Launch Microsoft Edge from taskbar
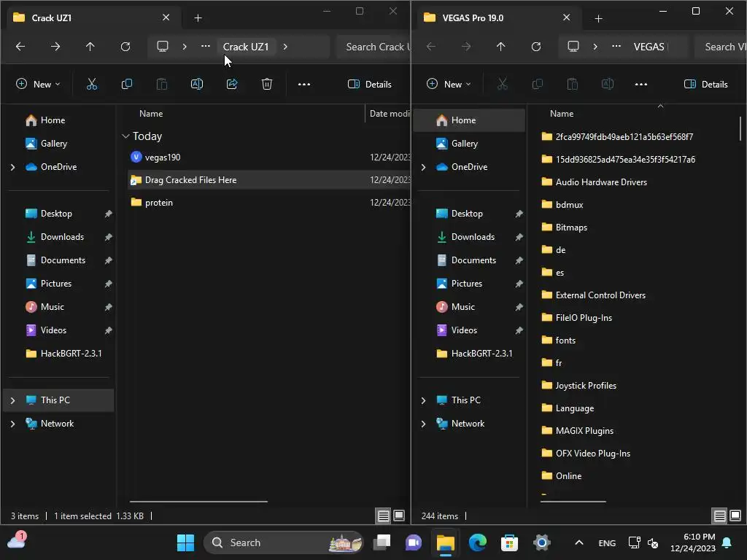Image resolution: width=747 pixels, height=560 pixels. (477, 542)
